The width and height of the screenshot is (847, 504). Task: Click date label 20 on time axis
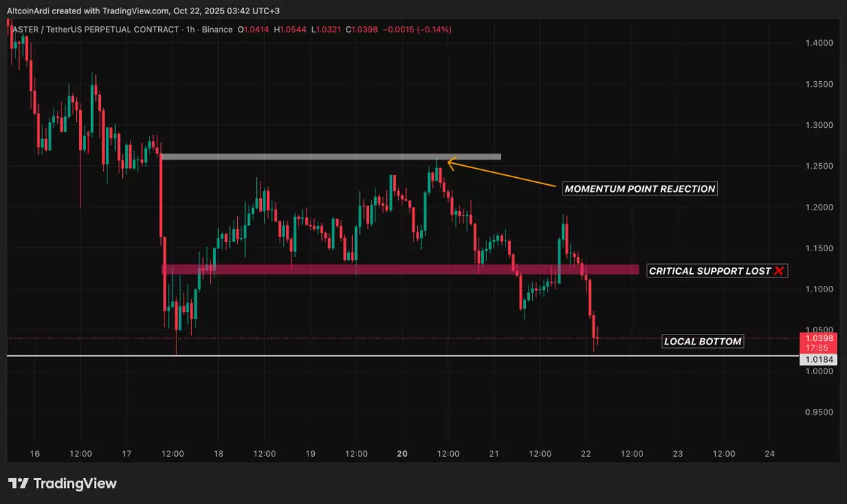pos(402,454)
